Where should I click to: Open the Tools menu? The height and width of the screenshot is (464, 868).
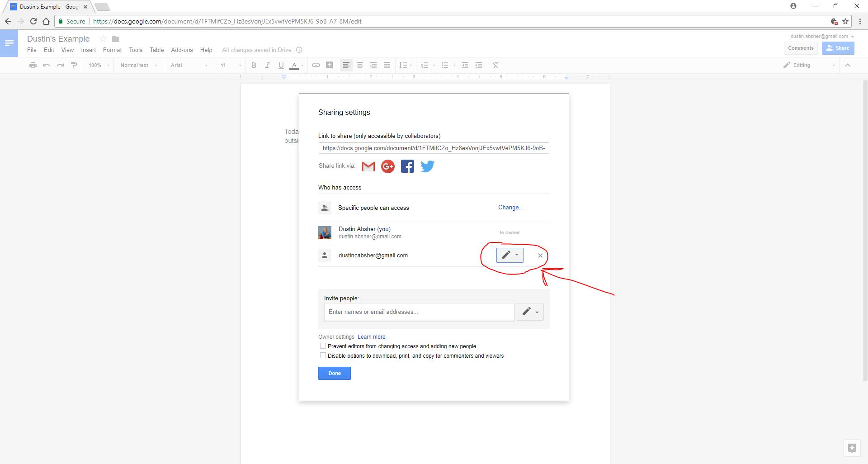(x=136, y=50)
